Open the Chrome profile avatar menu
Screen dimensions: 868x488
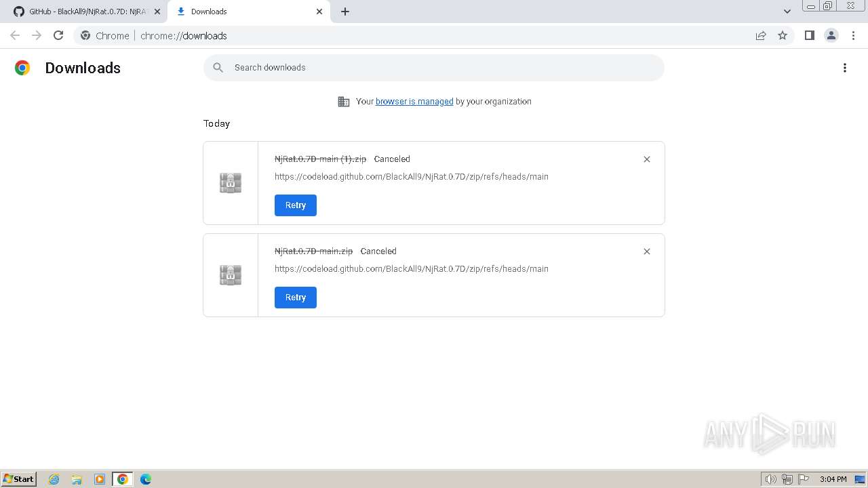click(831, 35)
